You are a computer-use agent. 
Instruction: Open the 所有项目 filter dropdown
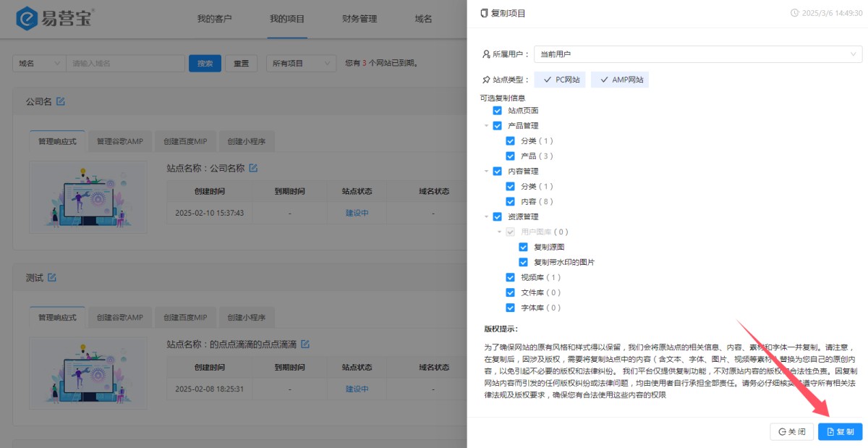(x=300, y=64)
